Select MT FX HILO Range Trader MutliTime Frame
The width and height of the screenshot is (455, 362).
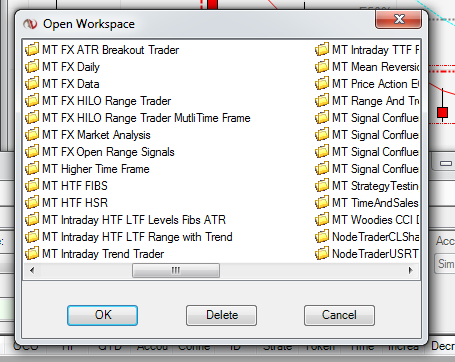click(146, 118)
